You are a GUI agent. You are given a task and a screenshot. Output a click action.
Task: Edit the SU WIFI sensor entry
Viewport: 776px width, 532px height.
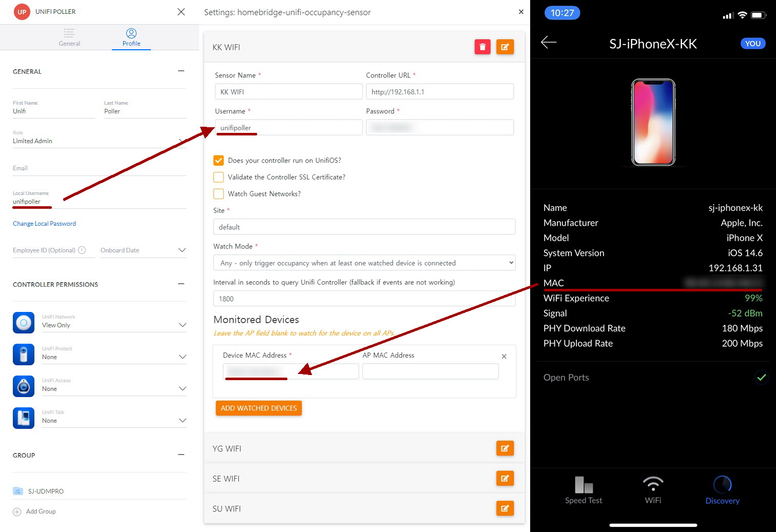pyautogui.click(x=505, y=508)
